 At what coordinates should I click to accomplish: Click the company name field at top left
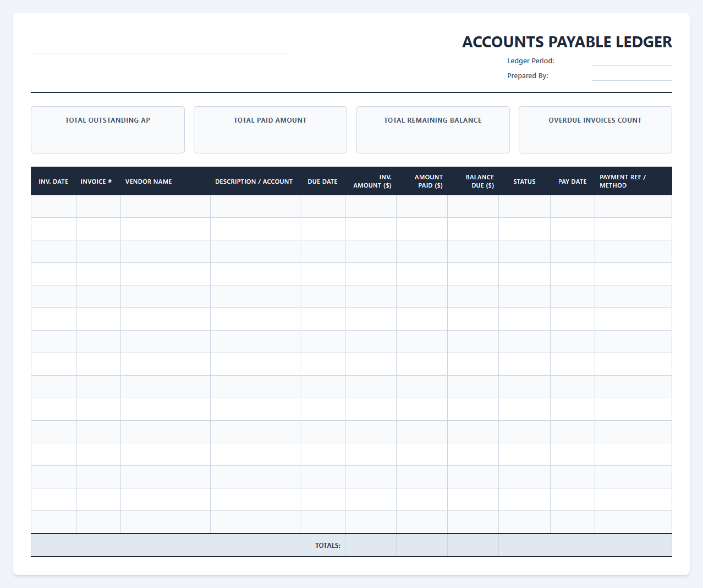tap(159, 42)
